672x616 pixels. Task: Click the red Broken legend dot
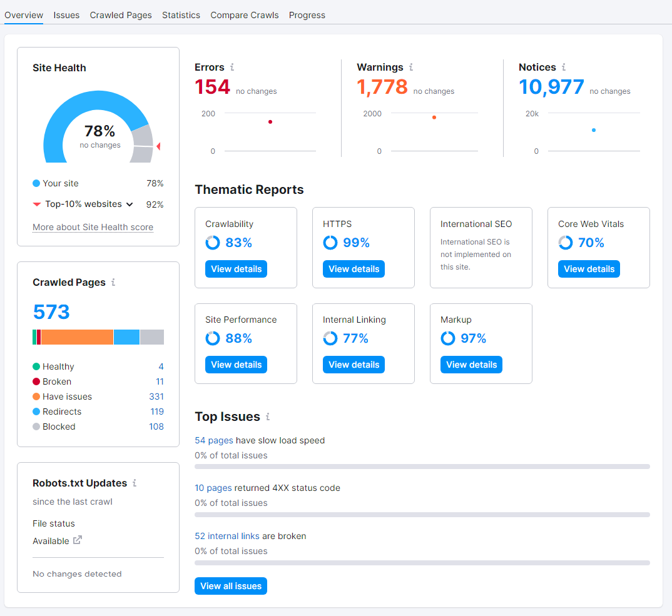(36, 381)
